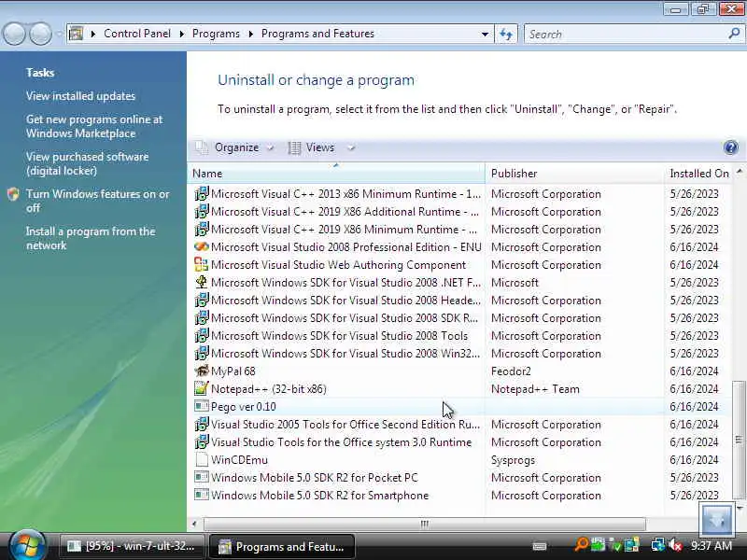
Task: Sort by the Publisher column header
Action: (574, 174)
